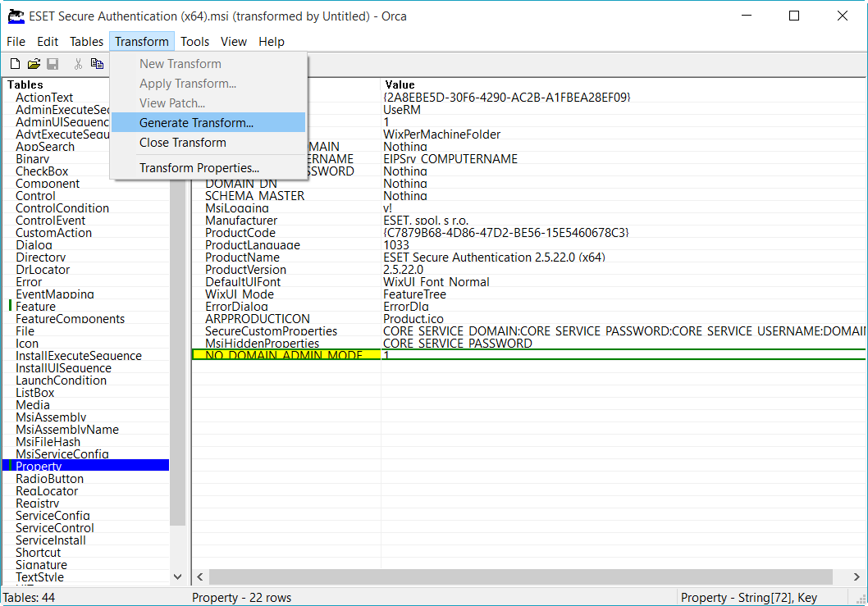Click the Copy toolbar icon
This screenshot has width=868, height=606.
(x=97, y=64)
